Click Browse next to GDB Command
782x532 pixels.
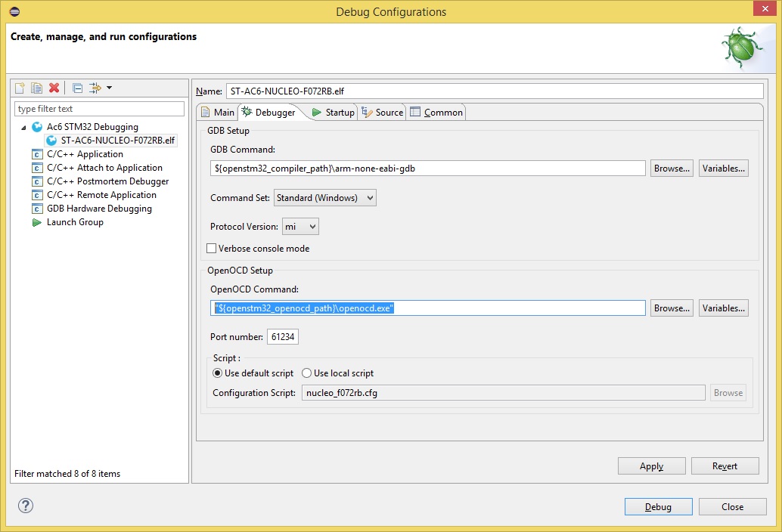(x=672, y=169)
